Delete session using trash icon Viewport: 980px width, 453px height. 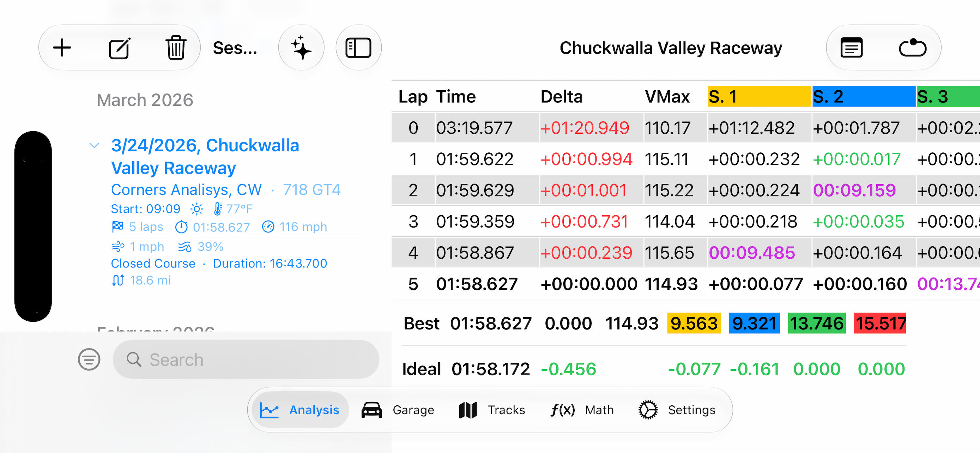pyautogui.click(x=176, y=48)
